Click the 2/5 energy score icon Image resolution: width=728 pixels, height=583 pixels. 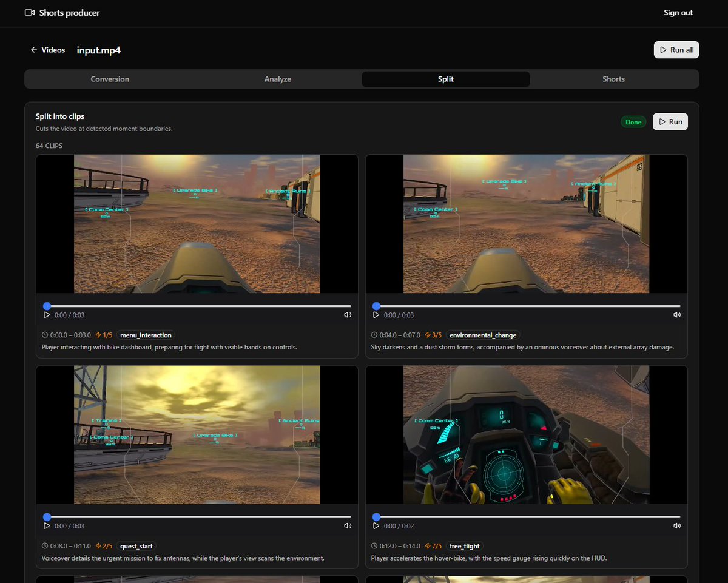(98, 546)
